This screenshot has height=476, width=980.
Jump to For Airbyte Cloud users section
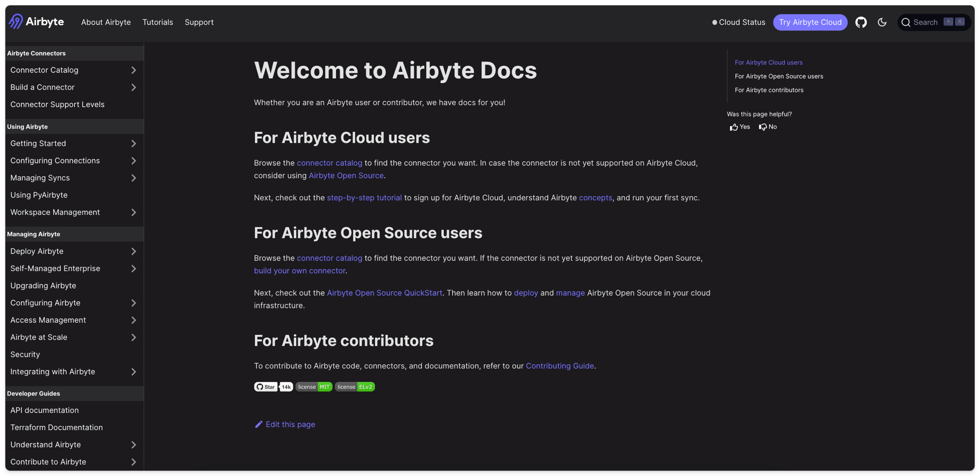(768, 63)
